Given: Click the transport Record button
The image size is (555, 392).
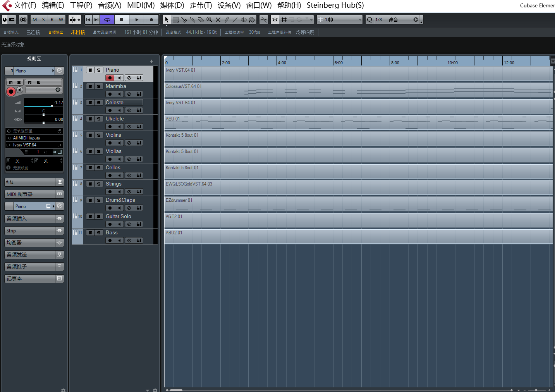Looking at the screenshot, I should pyautogui.click(x=151, y=20).
